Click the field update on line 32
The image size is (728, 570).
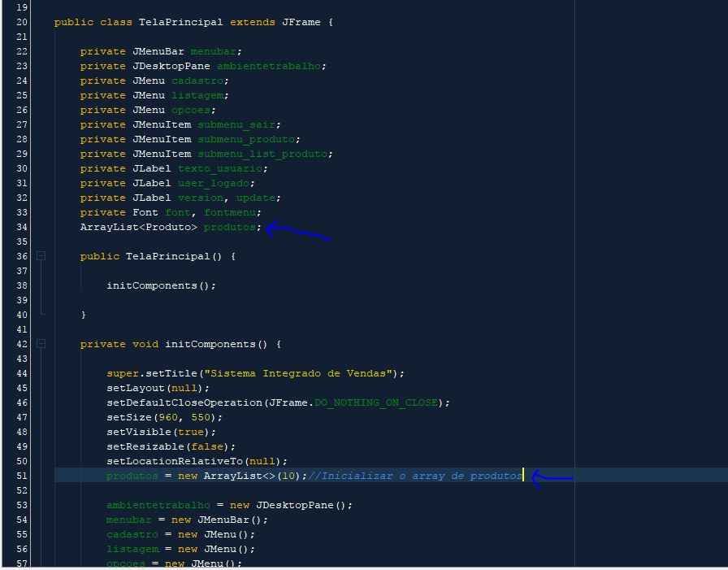click(x=256, y=198)
